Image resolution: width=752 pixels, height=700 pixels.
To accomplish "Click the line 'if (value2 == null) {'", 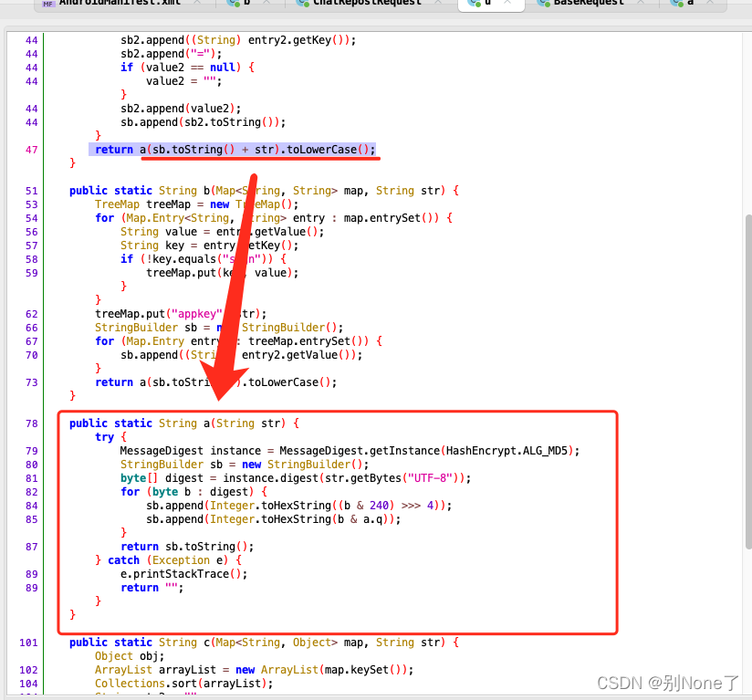I will click(187, 68).
